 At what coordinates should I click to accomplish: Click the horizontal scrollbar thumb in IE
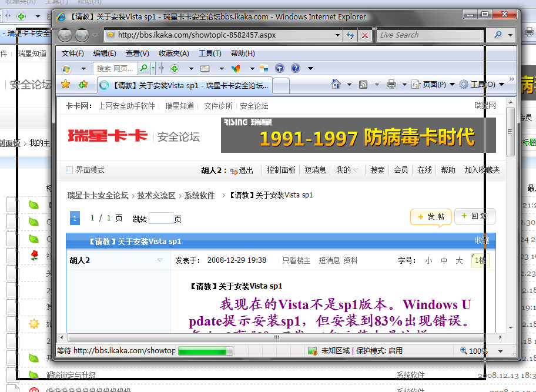click(276, 338)
